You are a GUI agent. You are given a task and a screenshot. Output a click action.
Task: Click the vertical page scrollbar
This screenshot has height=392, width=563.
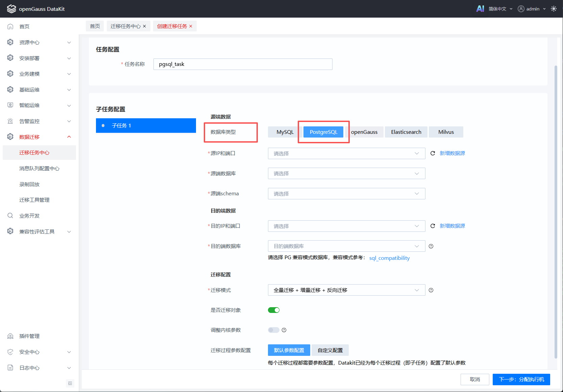556,212
